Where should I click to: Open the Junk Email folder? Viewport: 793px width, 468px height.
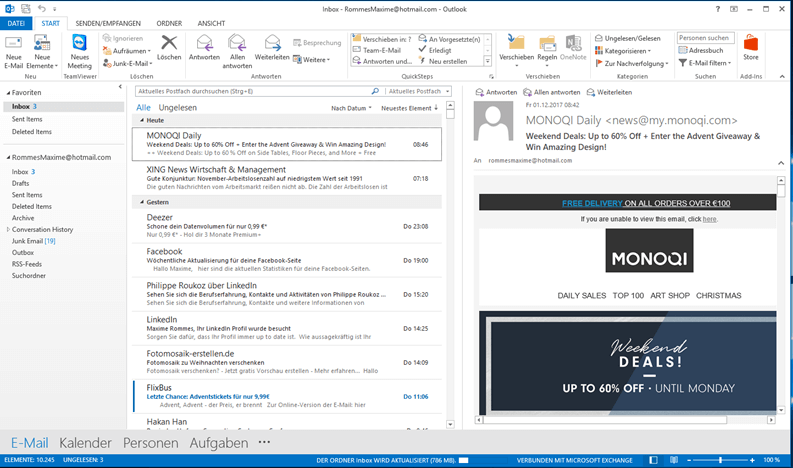(x=33, y=241)
